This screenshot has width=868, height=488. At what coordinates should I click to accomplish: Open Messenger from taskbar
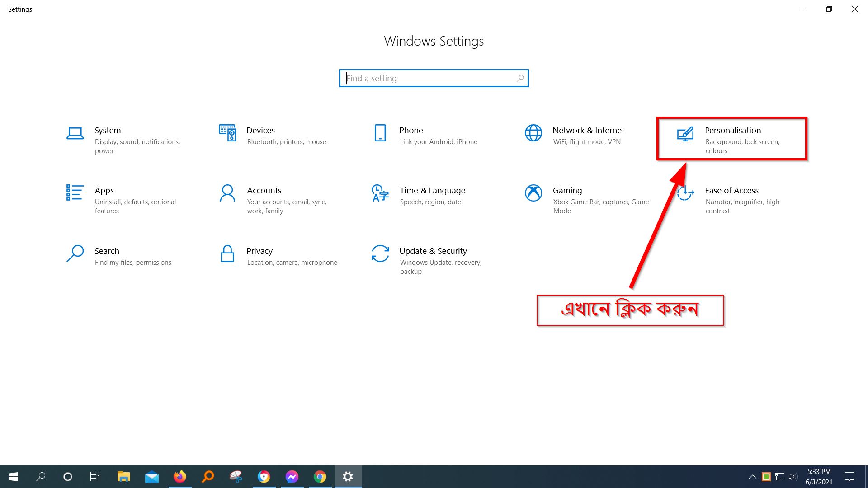(292, 477)
